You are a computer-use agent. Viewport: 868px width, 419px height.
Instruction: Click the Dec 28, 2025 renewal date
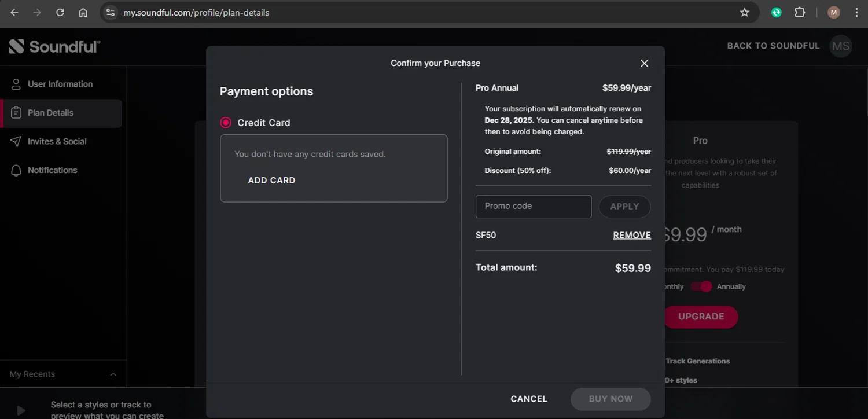click(x=508, y=120)
